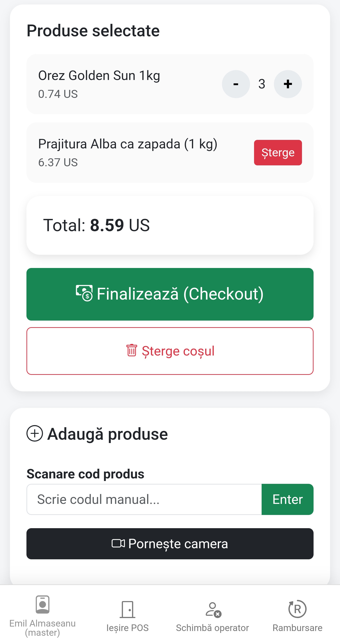Submit the product code with Enter
340x644 pixels.
(287, 499)
